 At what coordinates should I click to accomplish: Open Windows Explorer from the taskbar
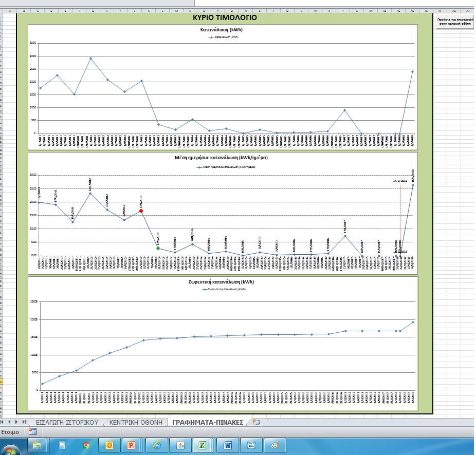(x=37, y=446)
